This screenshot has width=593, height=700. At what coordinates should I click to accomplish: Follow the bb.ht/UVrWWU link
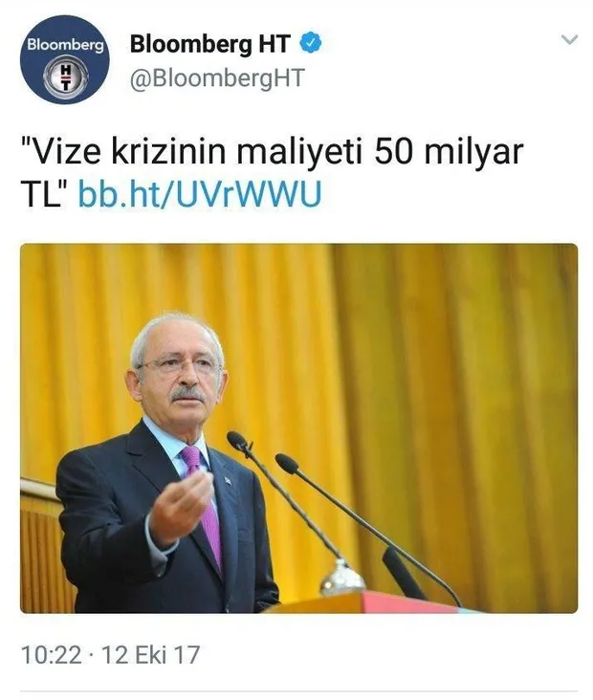coord(200,194)
